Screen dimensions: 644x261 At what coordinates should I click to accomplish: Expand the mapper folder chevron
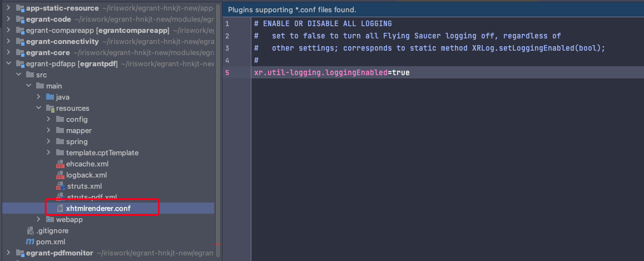tap(49, 130)
